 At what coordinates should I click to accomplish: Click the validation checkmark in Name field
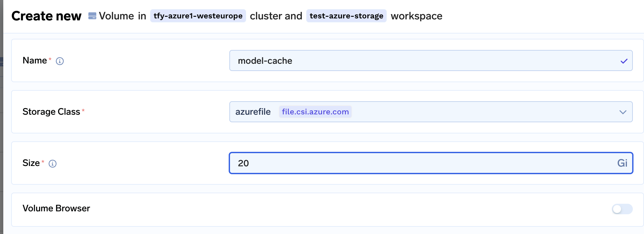(624, 61)
